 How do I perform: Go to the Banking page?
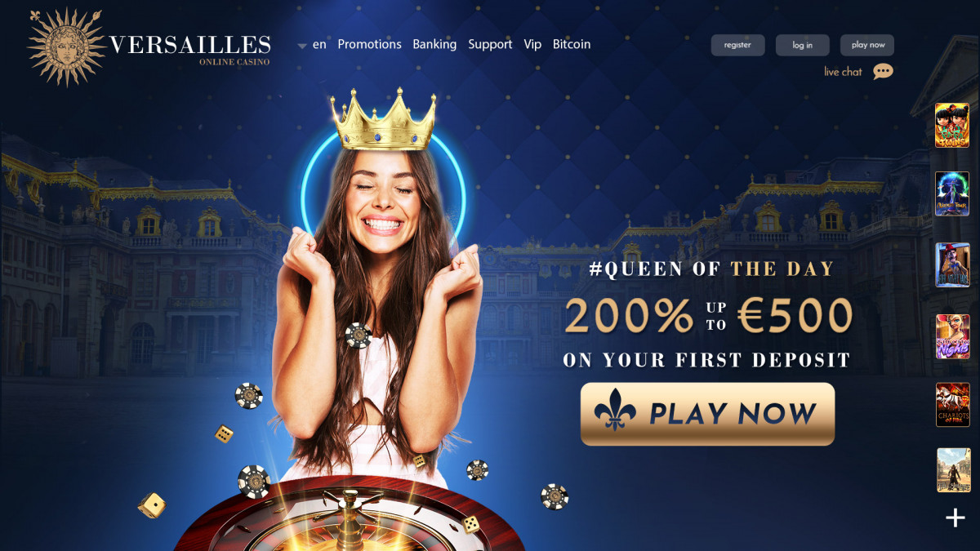(x=434, y=44)
